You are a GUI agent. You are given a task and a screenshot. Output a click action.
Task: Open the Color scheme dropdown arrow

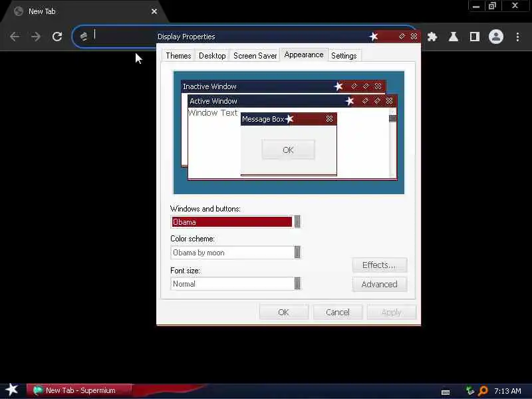click(x=297, y=252)
